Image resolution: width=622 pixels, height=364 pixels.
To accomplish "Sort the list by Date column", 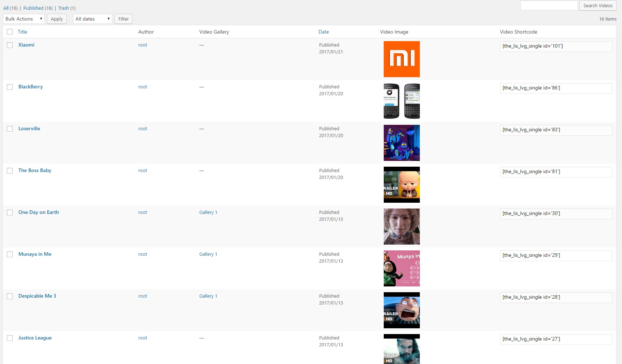I will [323, 32].
